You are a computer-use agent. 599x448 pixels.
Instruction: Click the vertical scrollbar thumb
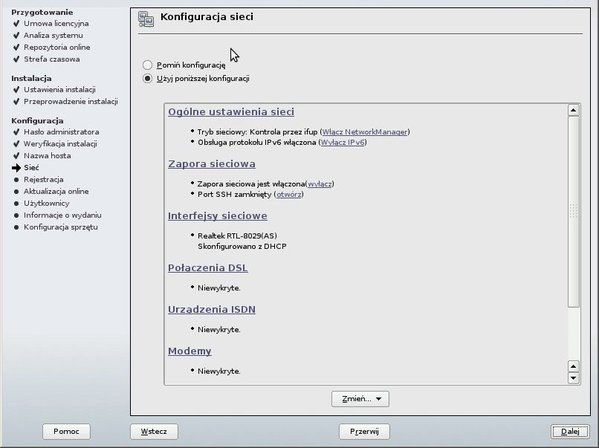(x=573, y=211)
